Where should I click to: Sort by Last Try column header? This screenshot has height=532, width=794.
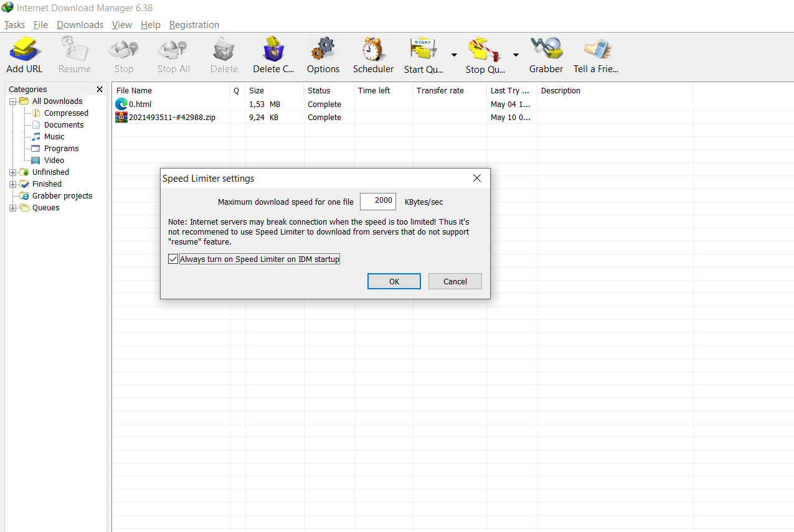point(512,91)
